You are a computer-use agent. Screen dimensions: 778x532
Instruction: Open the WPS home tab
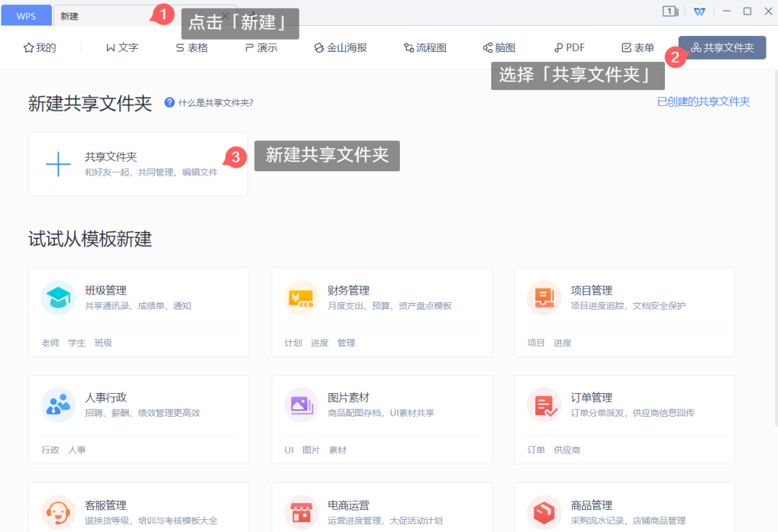click(x=27, y=15)
